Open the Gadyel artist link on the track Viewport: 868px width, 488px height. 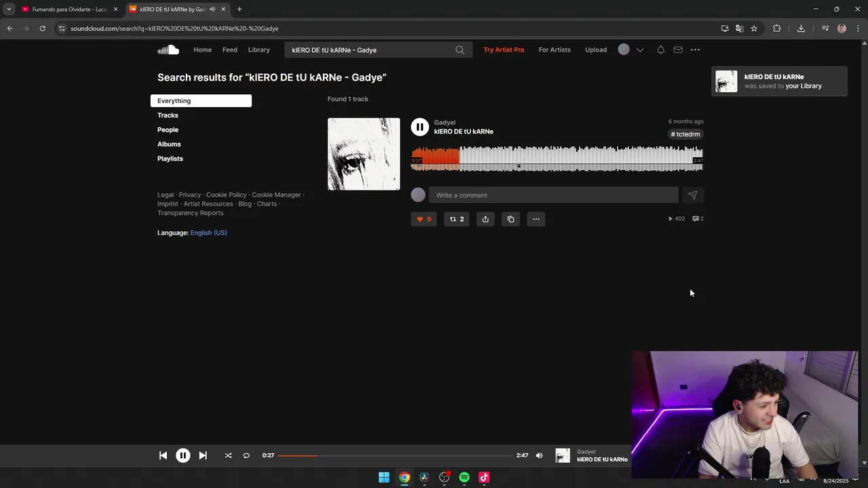point(445,123)
